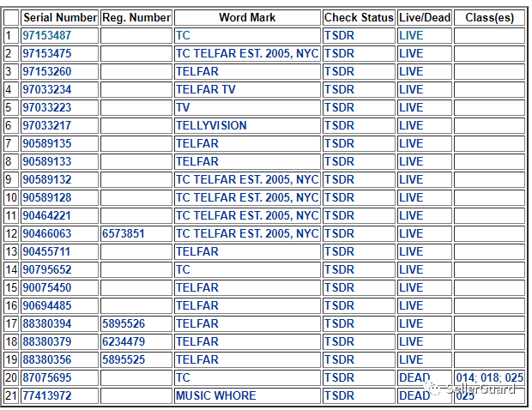Screen dimensions: 532x410
Task: Open serial number 88380356 link
Action: [x=47, y=359]
